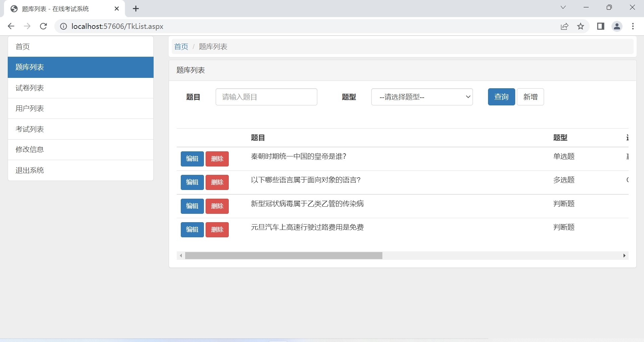Screen dimensions: 644x342
Task: Open the browser side panel icon
Action: [600, 26]
